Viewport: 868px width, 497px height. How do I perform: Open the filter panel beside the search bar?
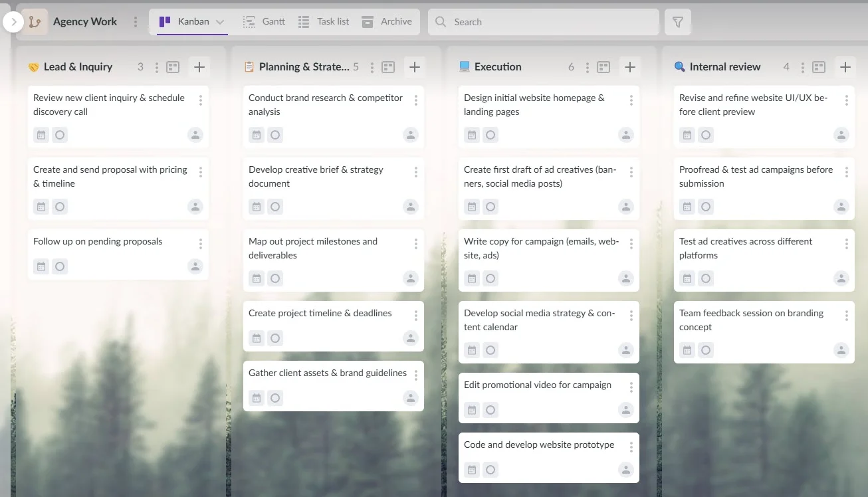pyautogui.click(x=677, y=21)
